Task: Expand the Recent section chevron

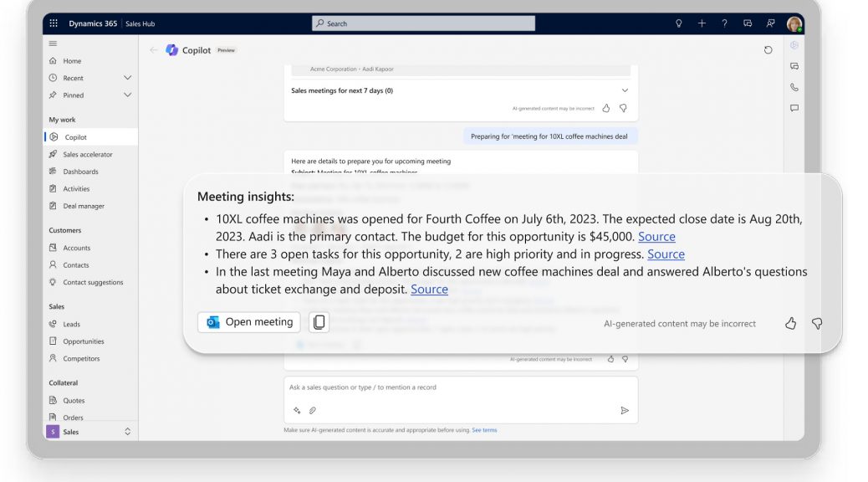Action: pos(127,78)
